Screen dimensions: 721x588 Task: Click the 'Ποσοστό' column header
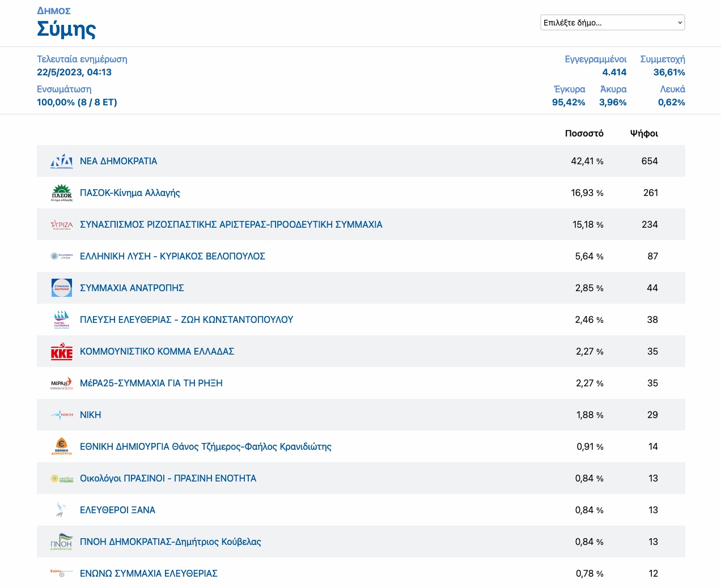click(584, 134)
